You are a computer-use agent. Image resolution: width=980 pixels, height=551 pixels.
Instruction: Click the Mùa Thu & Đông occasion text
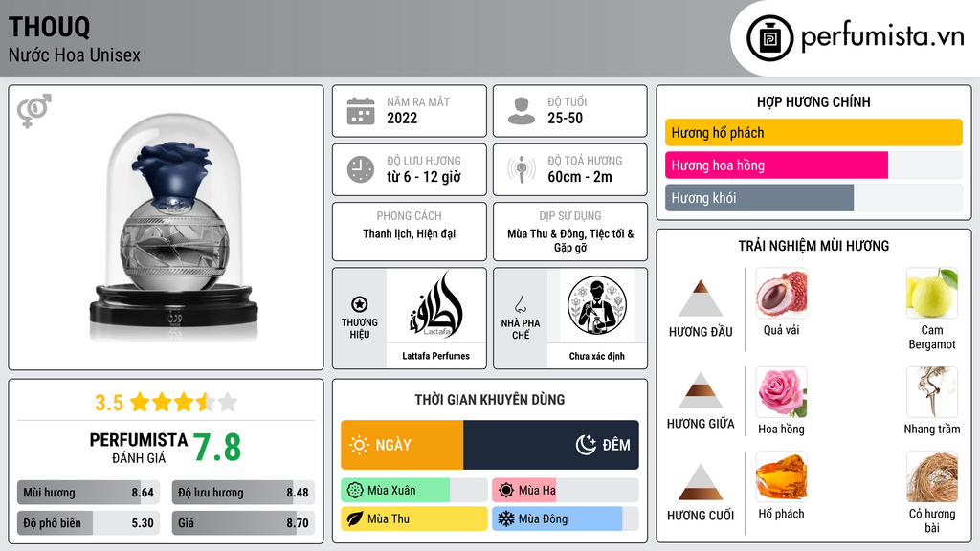[546, 233]
